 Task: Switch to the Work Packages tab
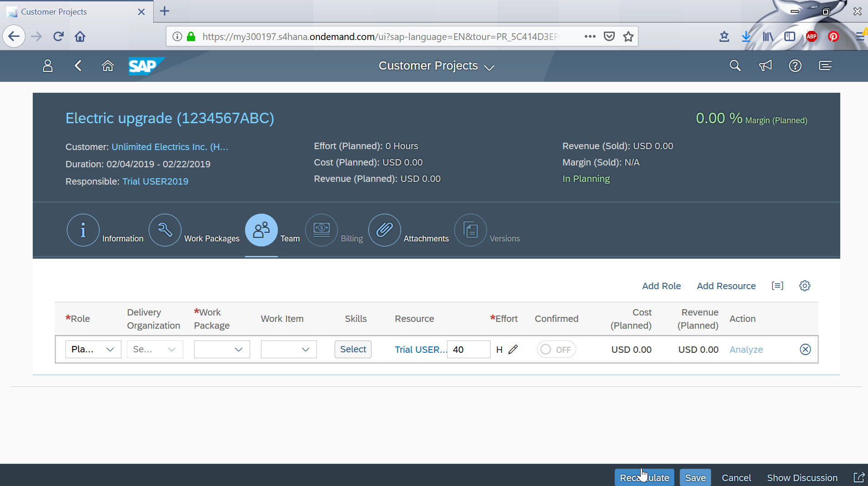pos(165,230)
